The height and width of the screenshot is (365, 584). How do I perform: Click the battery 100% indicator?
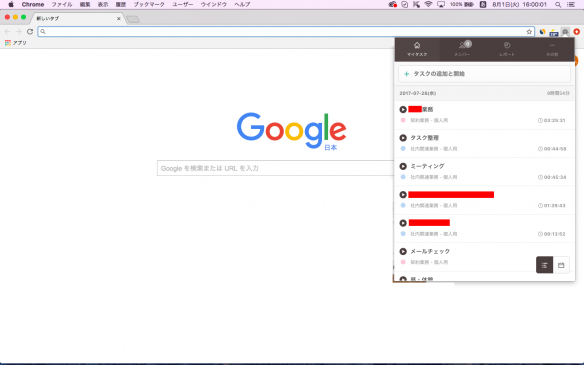click(462, 4)
